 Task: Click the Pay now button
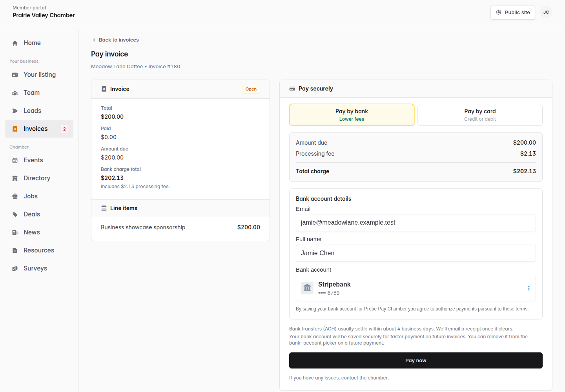(x=416, y=360)
